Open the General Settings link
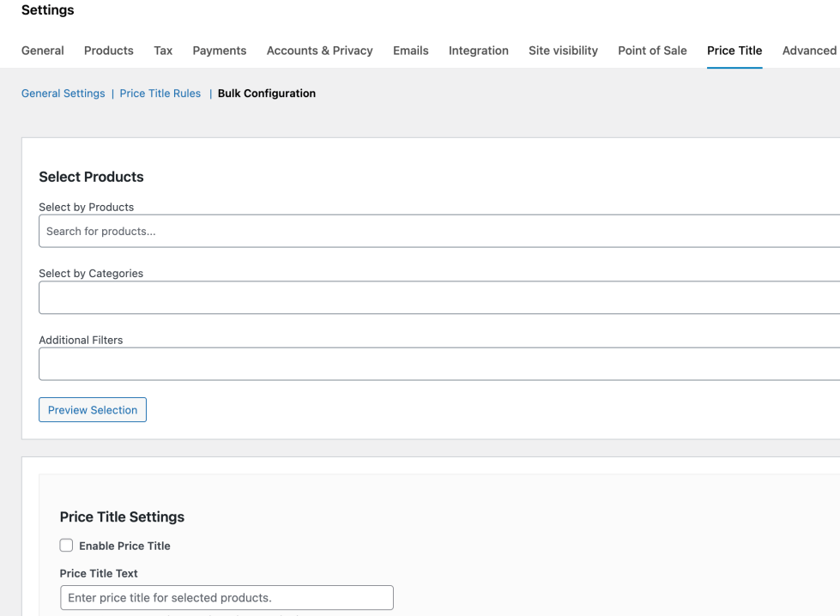 (63, 93)
